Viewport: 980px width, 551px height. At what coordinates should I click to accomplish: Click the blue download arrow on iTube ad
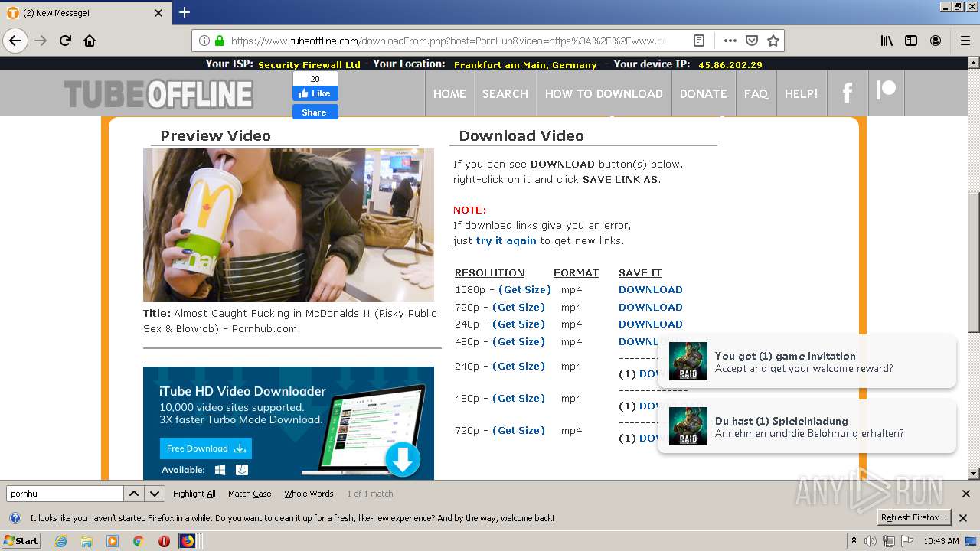coord(403,460)
